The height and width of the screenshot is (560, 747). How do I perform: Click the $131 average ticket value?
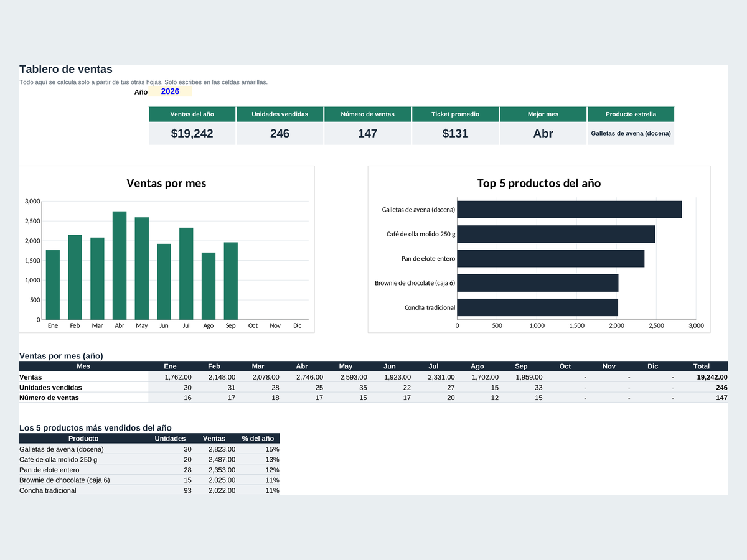coord(456,133)
